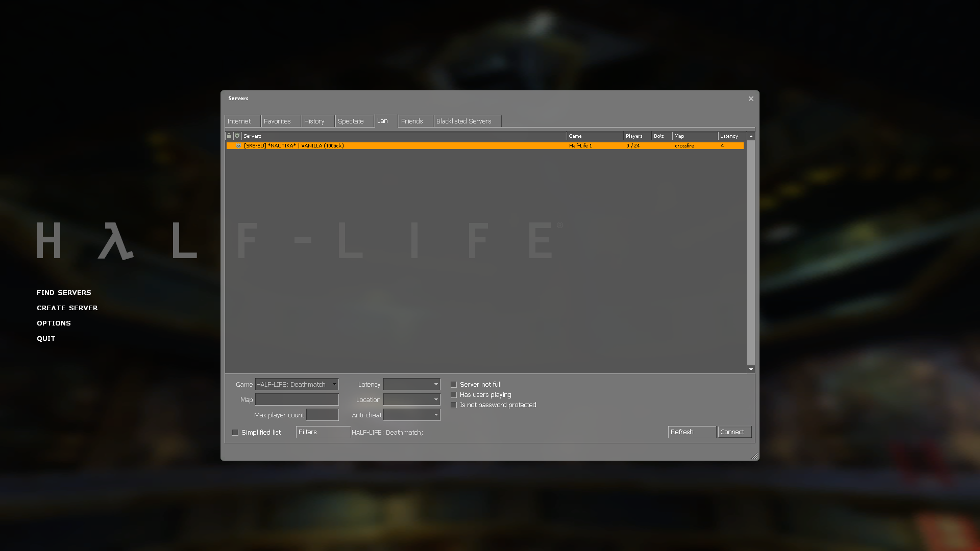
Task: Check Has users playing
Action: tap(453, 395)
